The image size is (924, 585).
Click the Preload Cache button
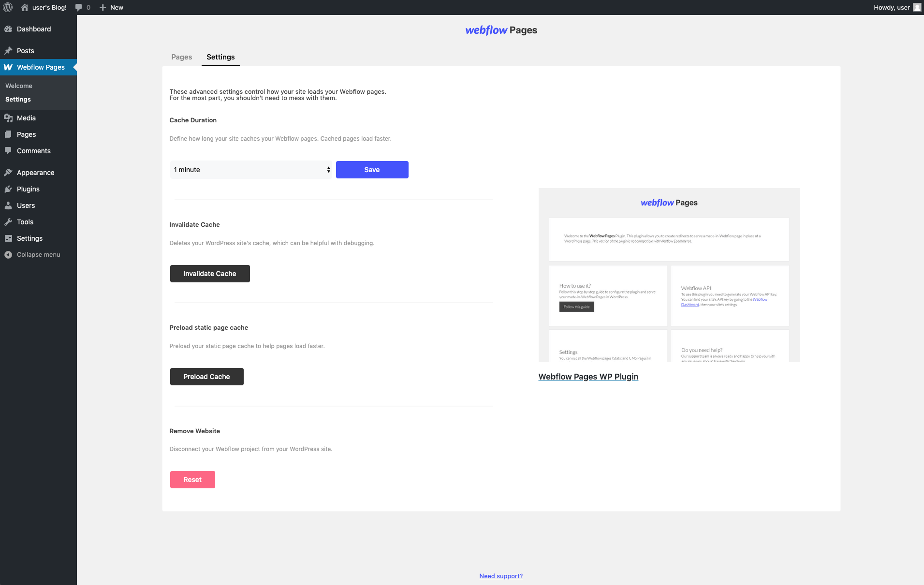pyautogui.click(x=206, y=377)
